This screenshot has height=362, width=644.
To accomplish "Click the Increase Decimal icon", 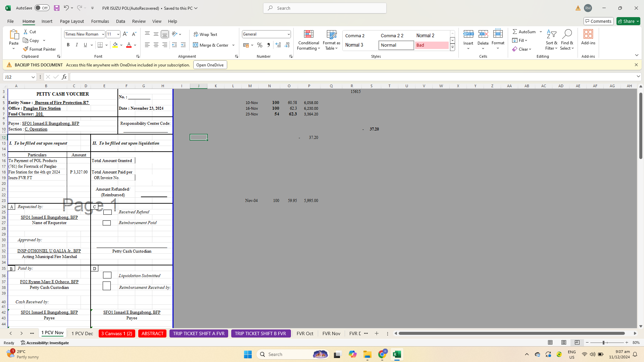I will (x=278, y=45).
